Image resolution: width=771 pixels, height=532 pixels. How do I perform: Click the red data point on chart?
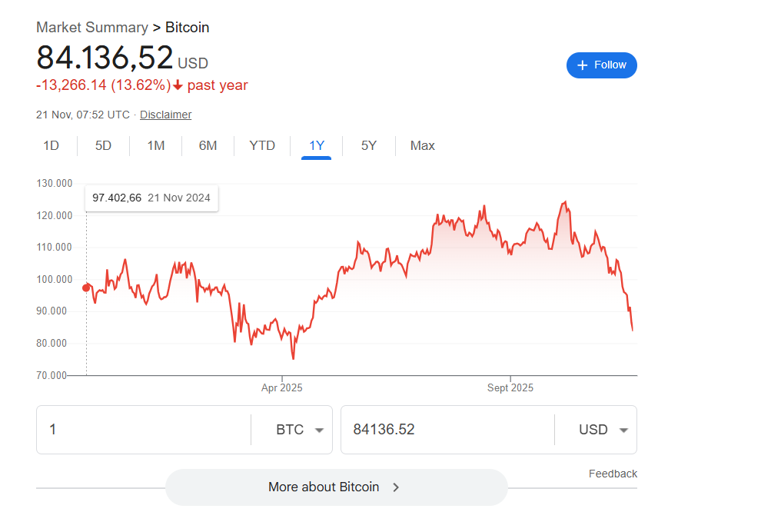tap(86, 288)
